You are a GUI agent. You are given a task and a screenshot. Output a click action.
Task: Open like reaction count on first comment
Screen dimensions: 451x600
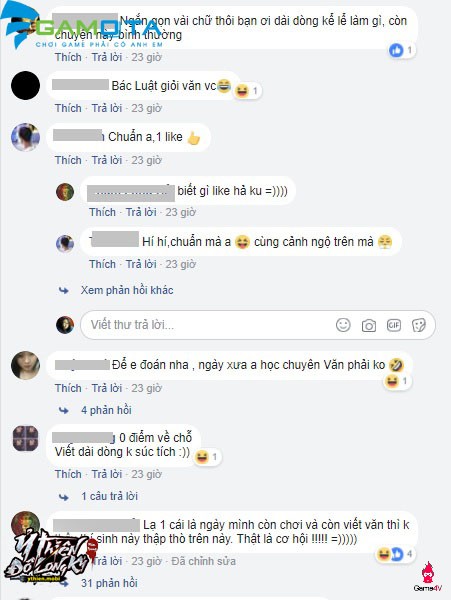[401, 50]
